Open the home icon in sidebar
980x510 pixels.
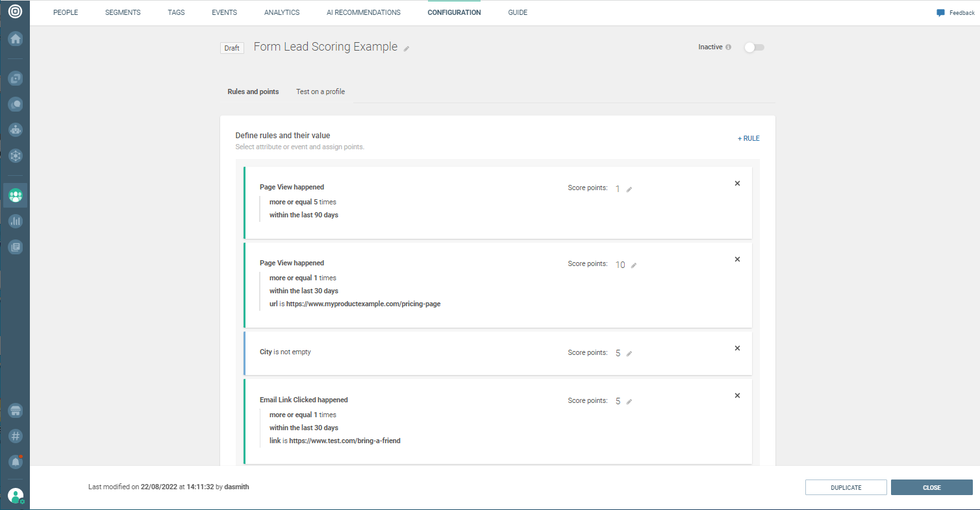click(16, 39)
